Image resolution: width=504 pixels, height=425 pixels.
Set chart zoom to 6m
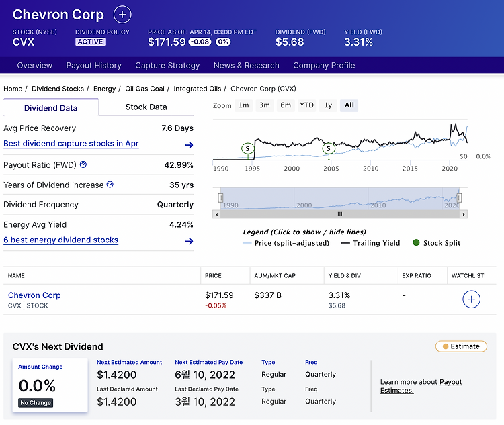(x=286, y=105)
